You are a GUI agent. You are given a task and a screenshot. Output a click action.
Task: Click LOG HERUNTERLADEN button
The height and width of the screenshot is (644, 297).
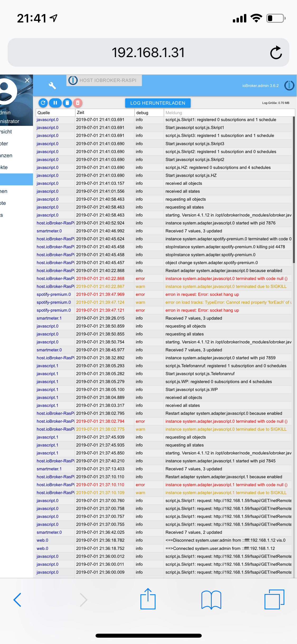tap(158, 103)
